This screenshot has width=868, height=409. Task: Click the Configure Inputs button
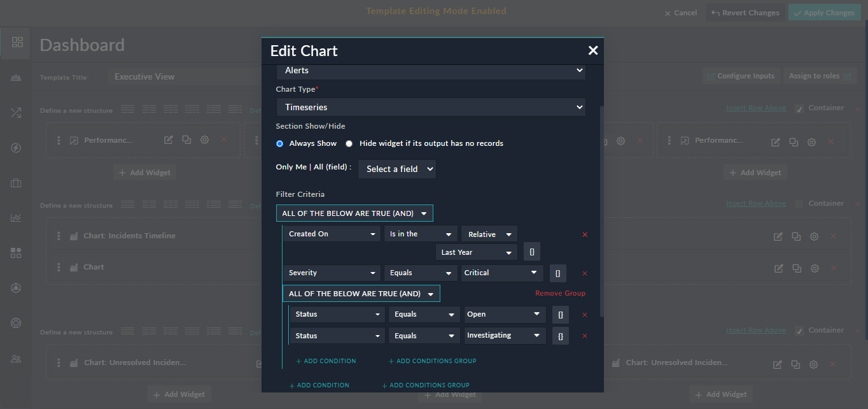click(741, 75)
